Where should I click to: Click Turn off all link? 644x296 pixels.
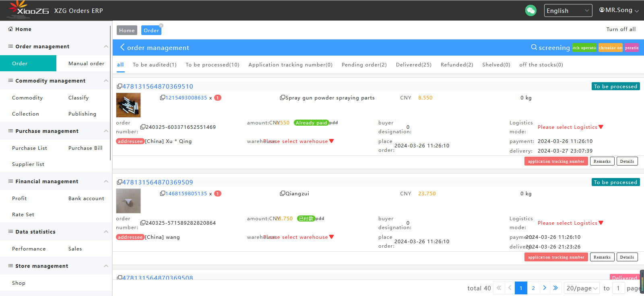click(x=621, y=29)
